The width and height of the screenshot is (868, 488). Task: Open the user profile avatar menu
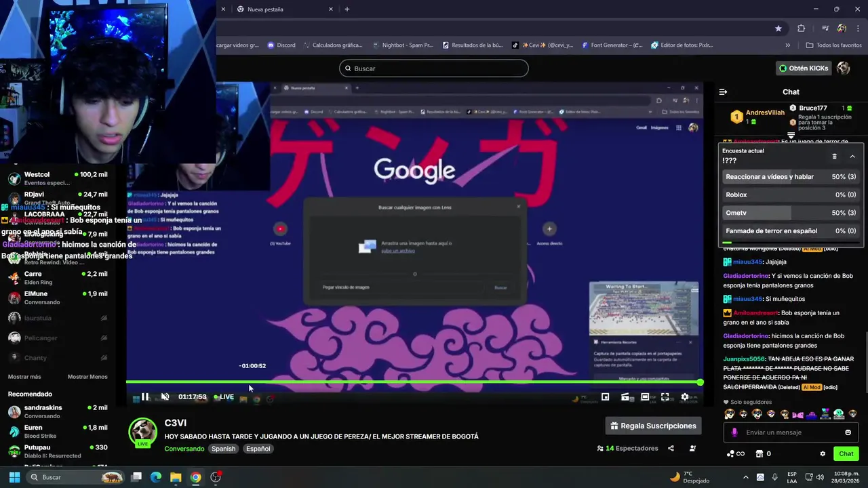[844, 68]
